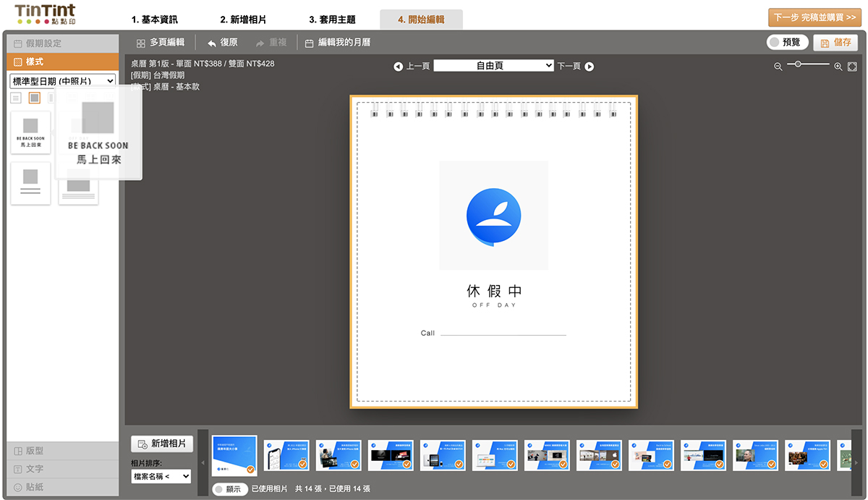Click the TinTint 點點印 logo
868x500 pixels.
click(x=43, y=14)
